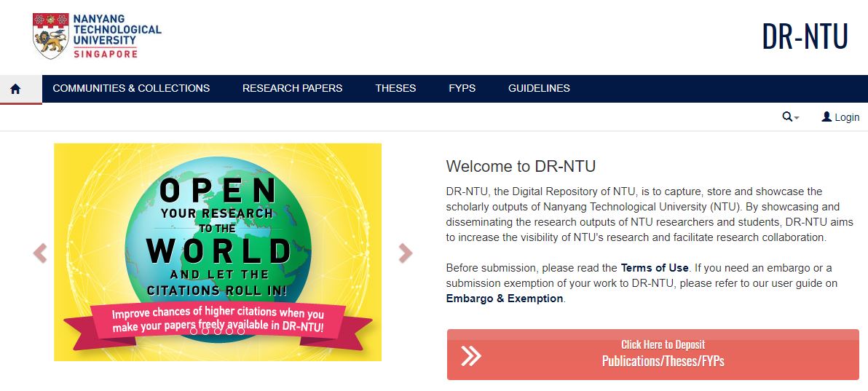Open the FYPs menu item
The image size is (868, 391).
click(x=462, y=88)
